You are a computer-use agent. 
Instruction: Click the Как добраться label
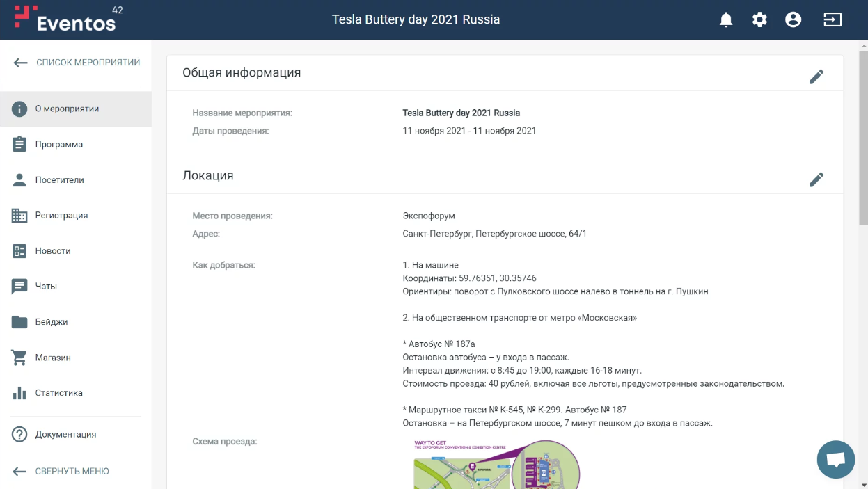pyautogui.click(x=224, y=265)
